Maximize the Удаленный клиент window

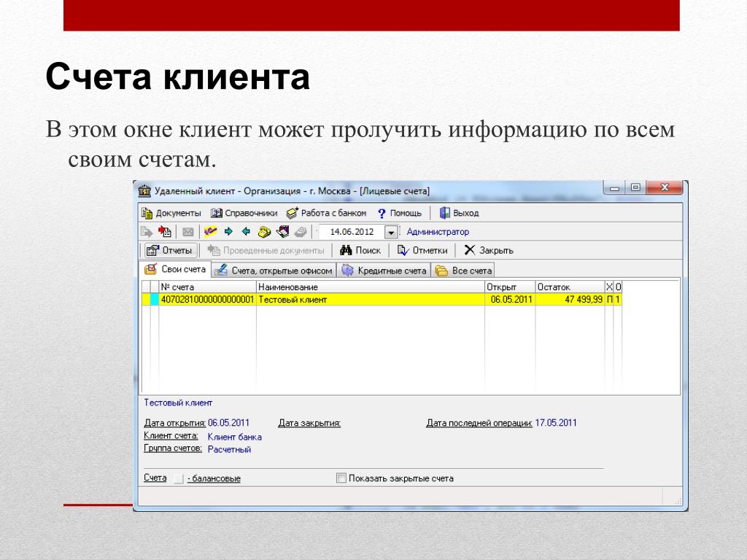(635, 187)
